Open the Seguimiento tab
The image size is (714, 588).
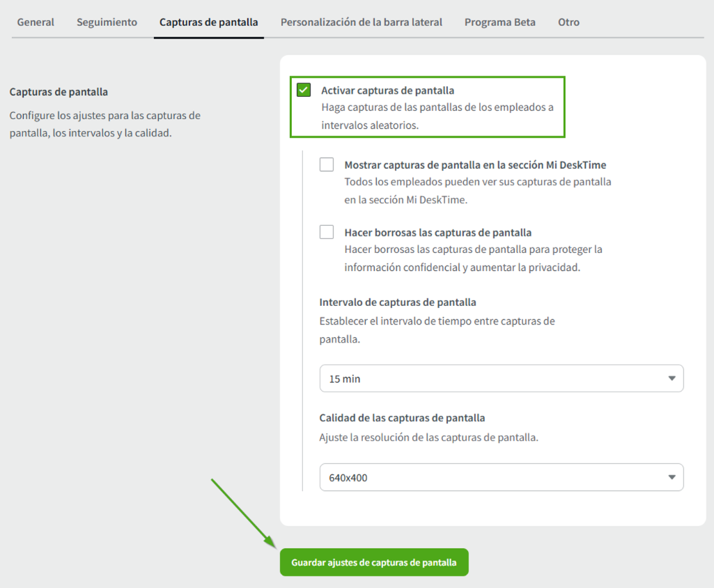107,22
